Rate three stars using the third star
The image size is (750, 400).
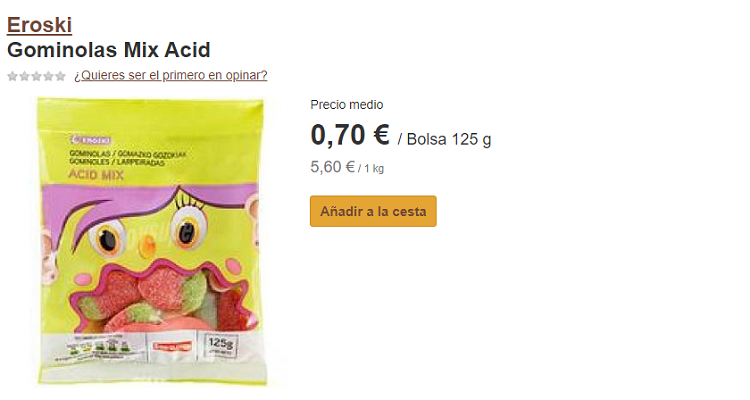point(36,76)
